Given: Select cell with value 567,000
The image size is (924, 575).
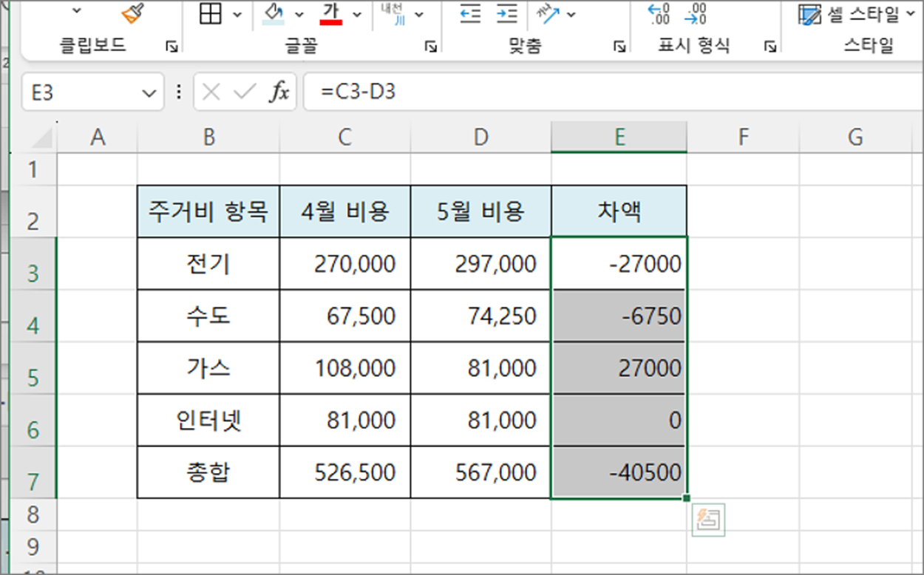Looking at the screenshot, I should coord(481,472).
